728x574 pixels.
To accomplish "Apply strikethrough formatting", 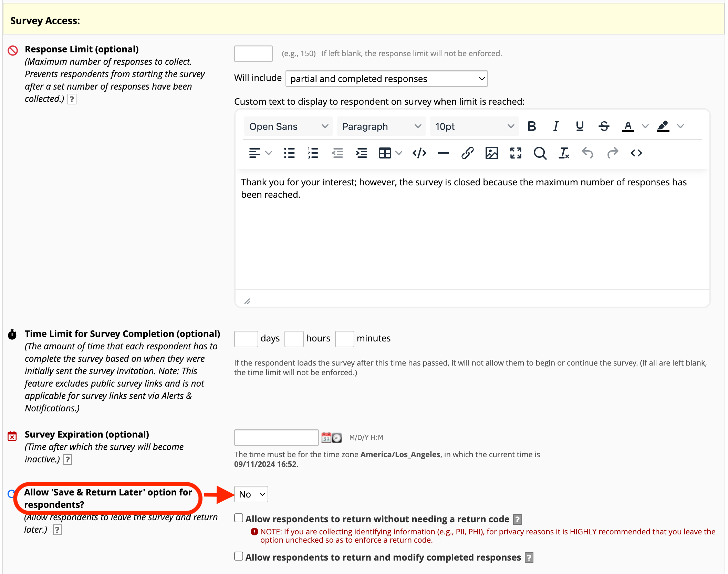I will click(x=604, y=126).
